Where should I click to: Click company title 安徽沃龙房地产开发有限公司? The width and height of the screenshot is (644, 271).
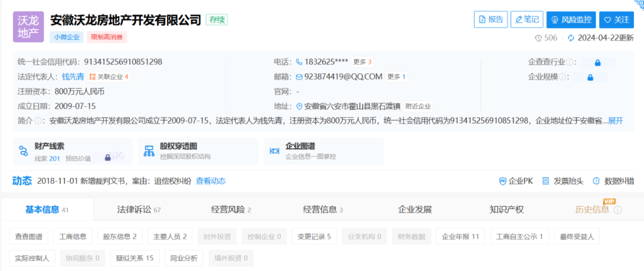pos(126,20)
